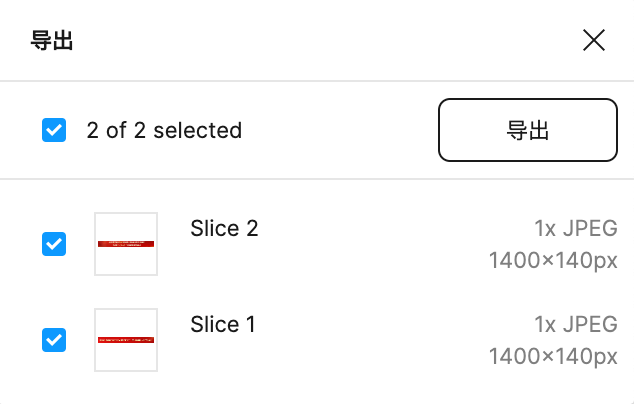Click the red banner in Slice 2's thumbnail
Screen dimensions: 634x404
tap(126, 244)
